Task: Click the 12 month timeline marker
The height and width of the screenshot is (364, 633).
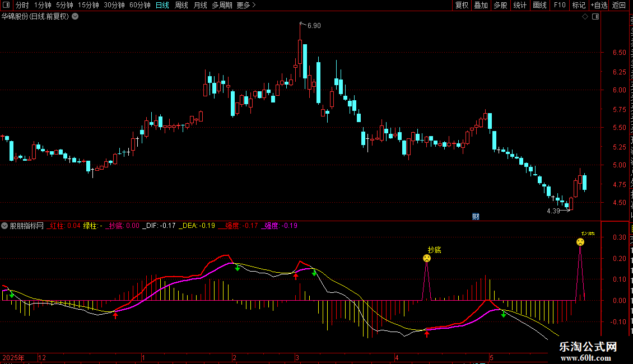Action: [x=42, y=357]
